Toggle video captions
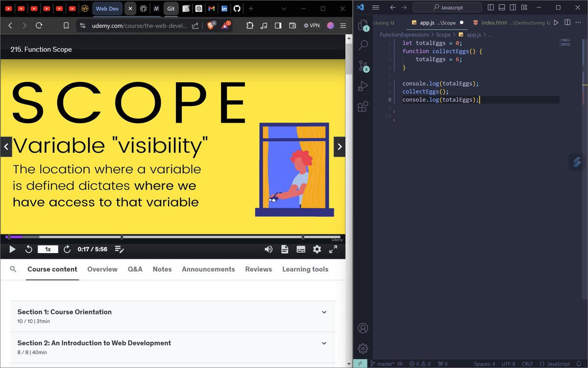588x368 pixels. [x=301, y=249]
